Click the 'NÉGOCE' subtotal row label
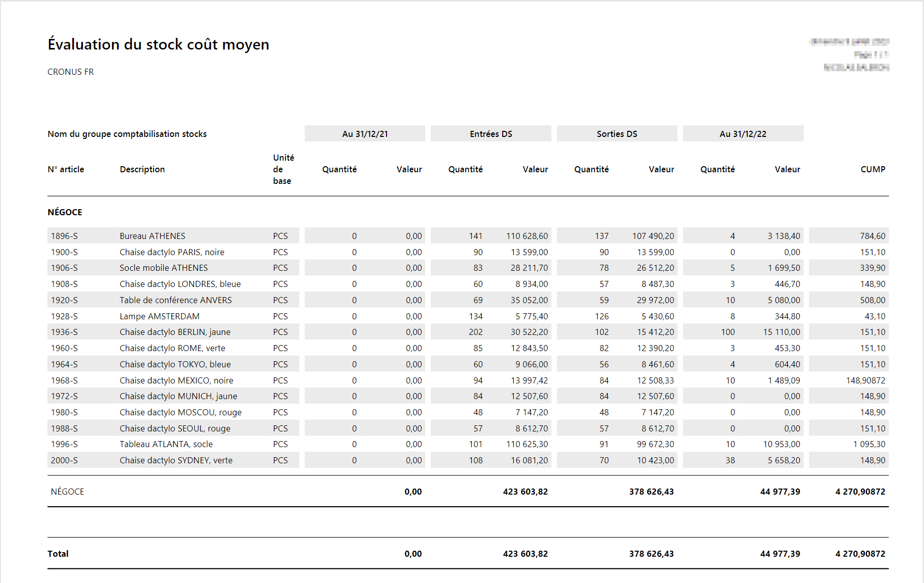This screenshot has width=924, height=583. tap(67, 492)
